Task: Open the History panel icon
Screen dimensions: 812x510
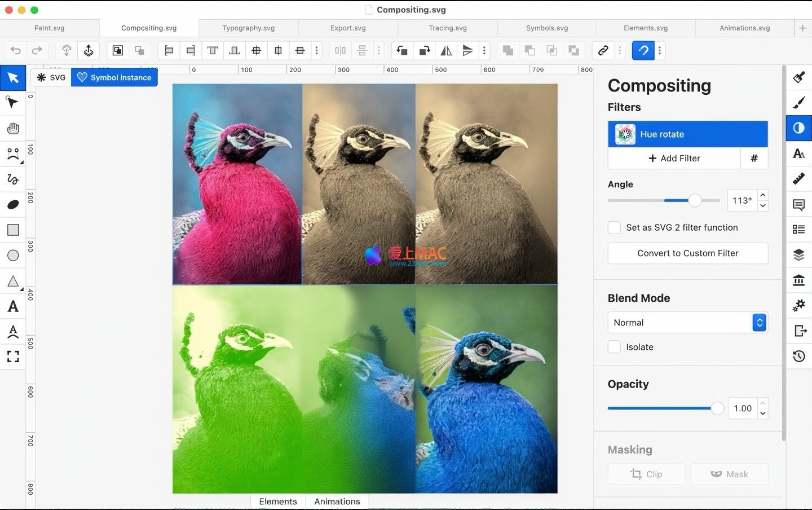Action: (798, 356)
